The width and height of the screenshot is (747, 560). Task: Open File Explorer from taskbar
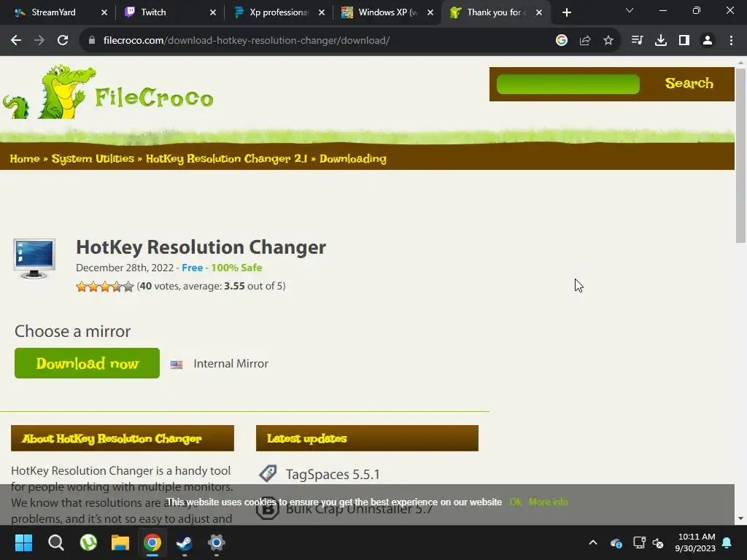(120, 542)
